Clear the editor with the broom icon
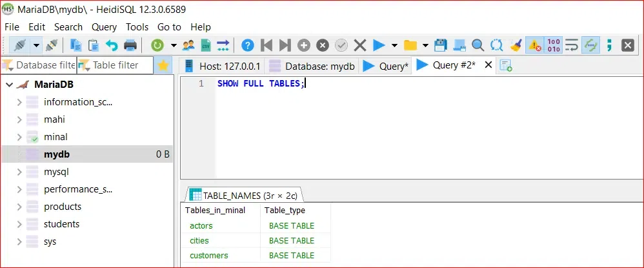Viewport: 644px width, 268px height. pyautogui.click(x=516, y=45)
